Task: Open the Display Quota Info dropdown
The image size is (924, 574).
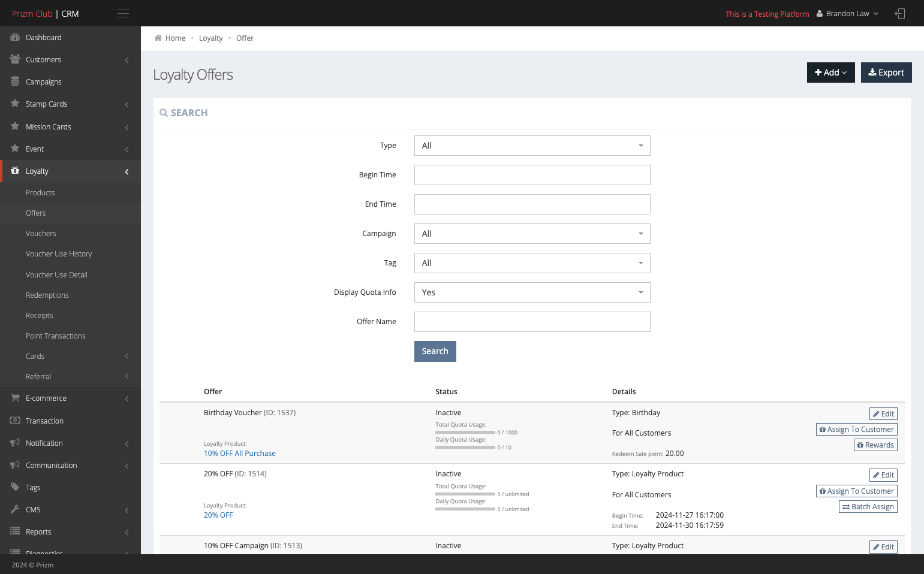Action: point(532,292)
